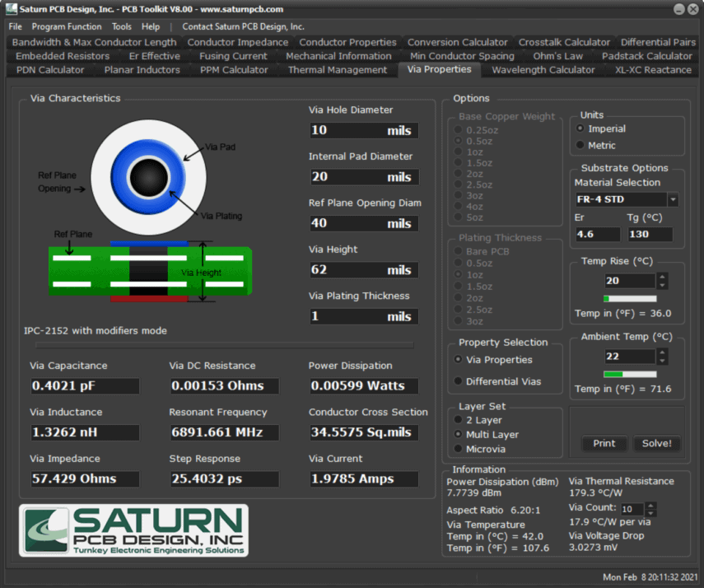Click the Print button
The image size is (704, 588).
604,443
